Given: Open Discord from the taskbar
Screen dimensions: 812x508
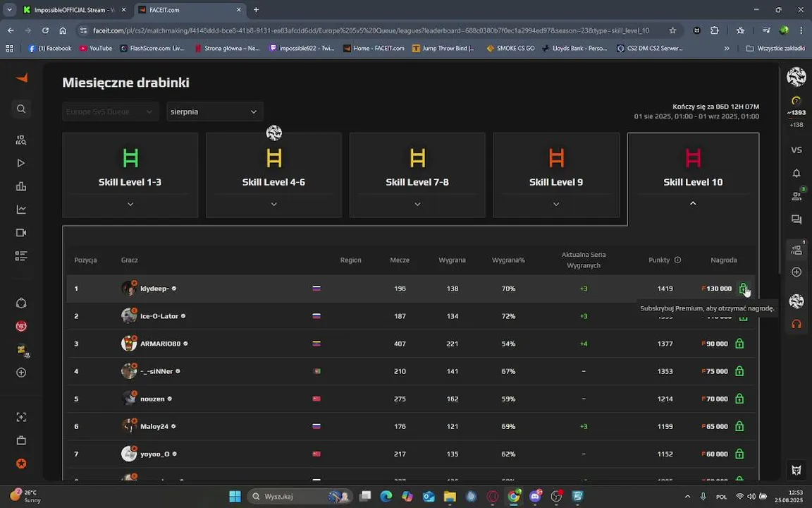Looking at the screenshot, I should pos(536,497).
